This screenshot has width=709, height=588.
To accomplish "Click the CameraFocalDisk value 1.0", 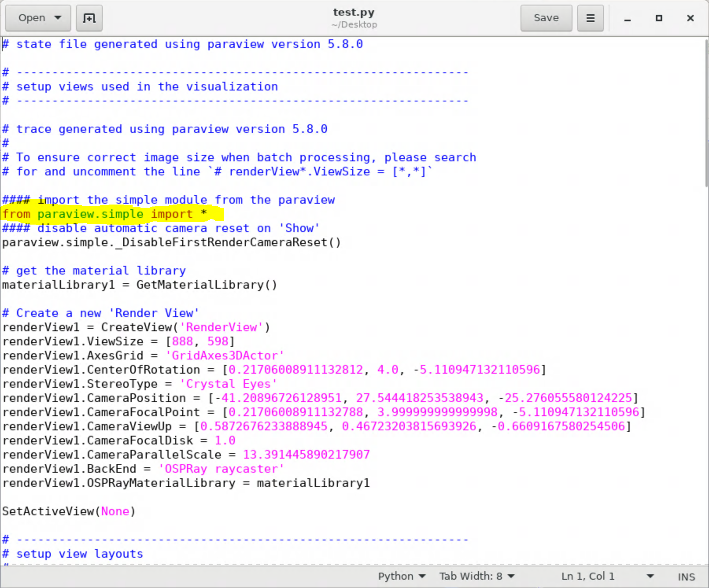I will click(225, 441).
